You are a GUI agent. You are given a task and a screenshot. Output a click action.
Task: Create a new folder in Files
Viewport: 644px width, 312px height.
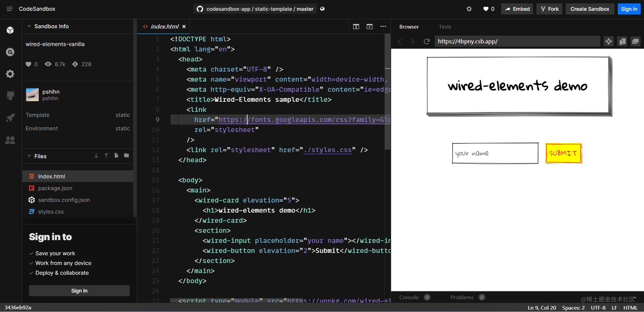[126, 155]
